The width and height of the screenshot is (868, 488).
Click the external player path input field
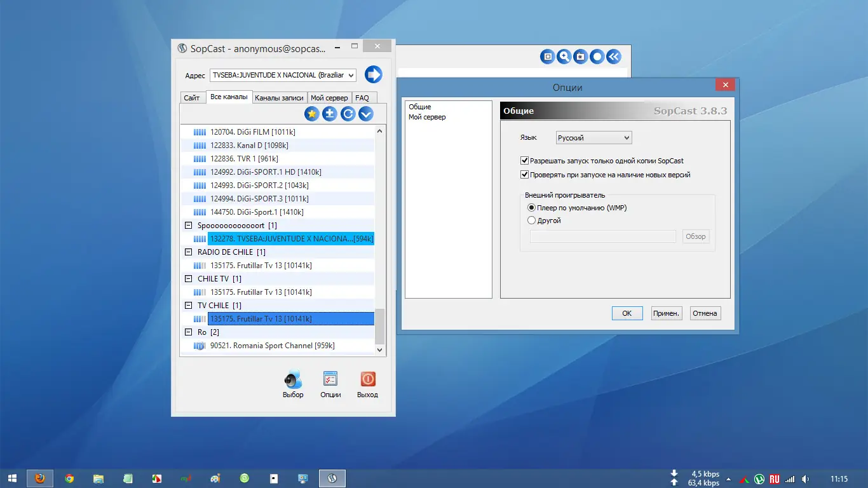602,236
